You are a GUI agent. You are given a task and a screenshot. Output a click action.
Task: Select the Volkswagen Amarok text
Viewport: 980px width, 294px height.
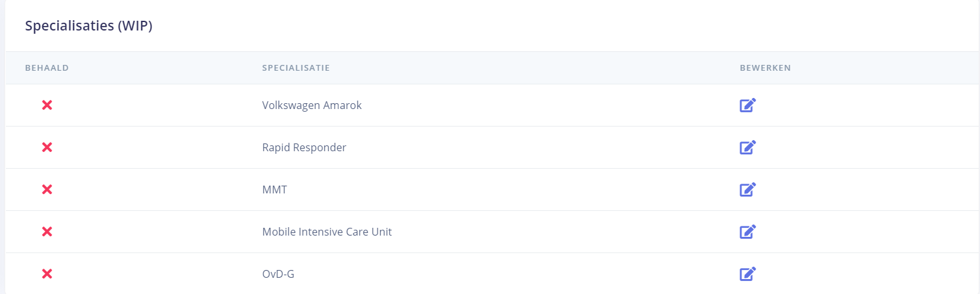click(311, 105)
